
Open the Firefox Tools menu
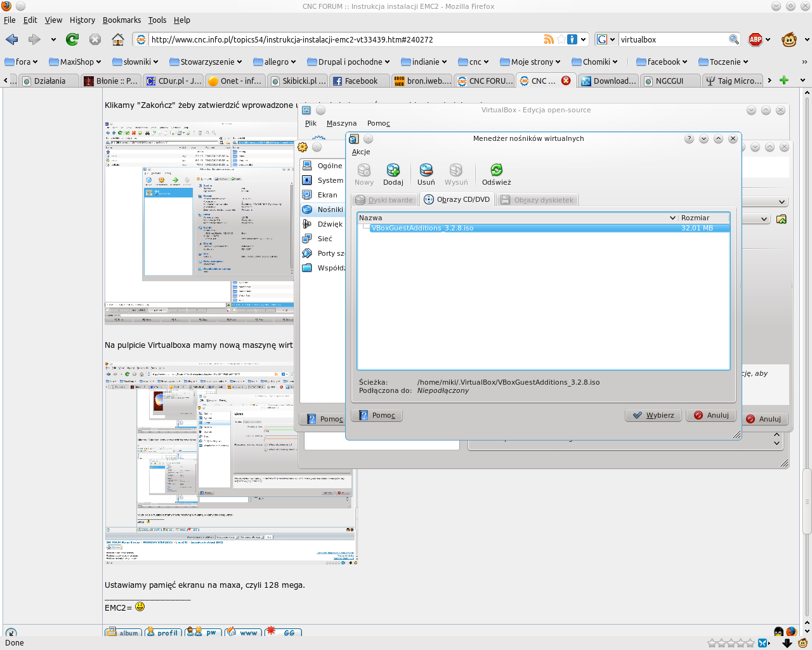157,20
